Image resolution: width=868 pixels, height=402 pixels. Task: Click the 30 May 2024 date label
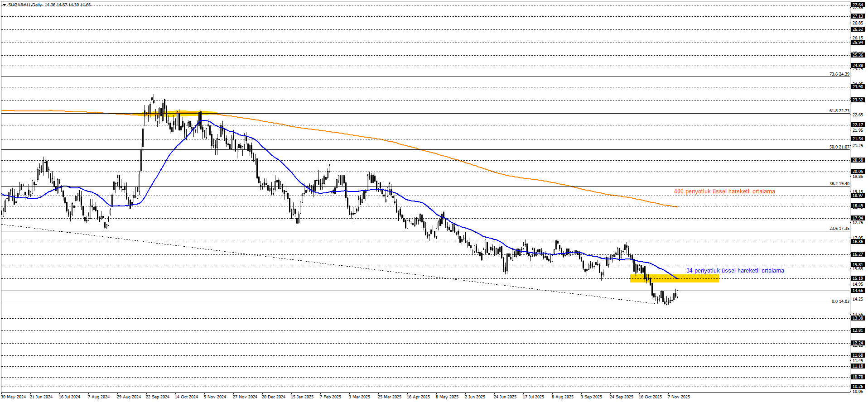coord(14,397)
